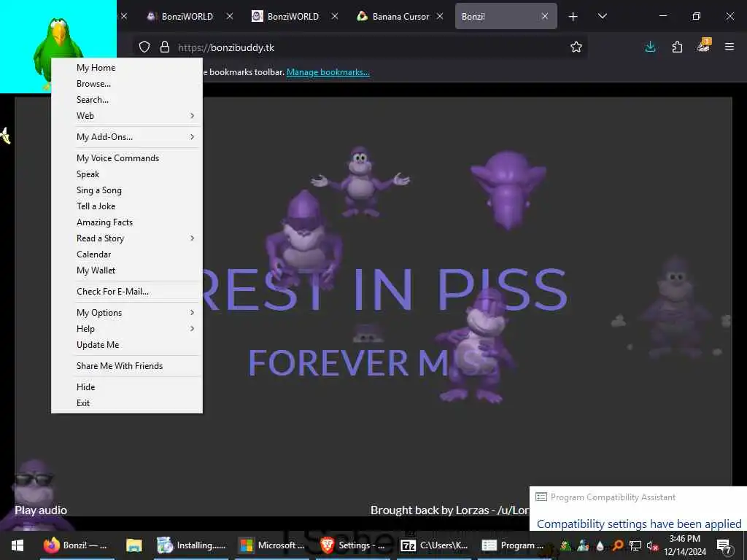Switch to the Firefox Bonzi! taskbar item

(x=76, y=545)
